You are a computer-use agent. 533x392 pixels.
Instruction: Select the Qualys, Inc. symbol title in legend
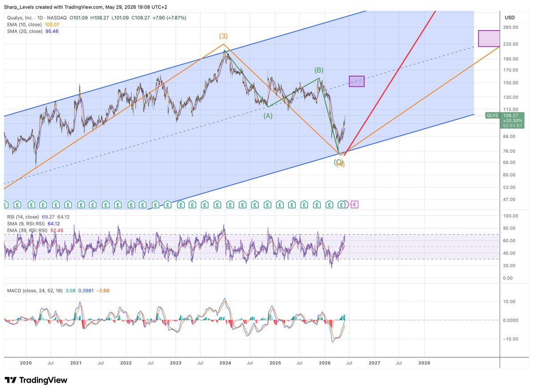tap(20, 18)
